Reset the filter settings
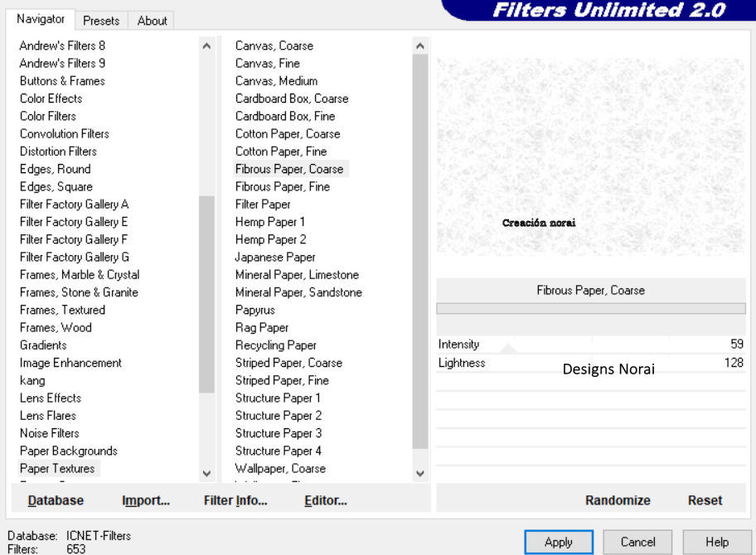This screenshot has width=756, height=555. tap(705, 500)
